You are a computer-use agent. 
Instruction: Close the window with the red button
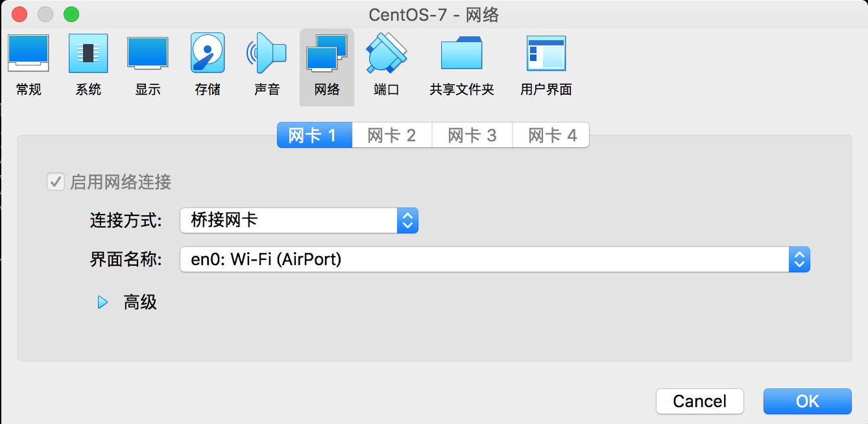pos(19,14)
